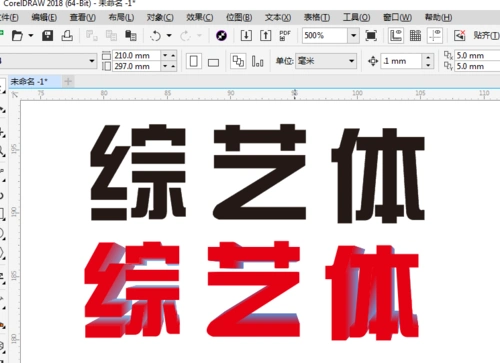Expand the Open button's dropdown arrow
Viewport: 500px width, 363px height.
click(x=31, y=35)
